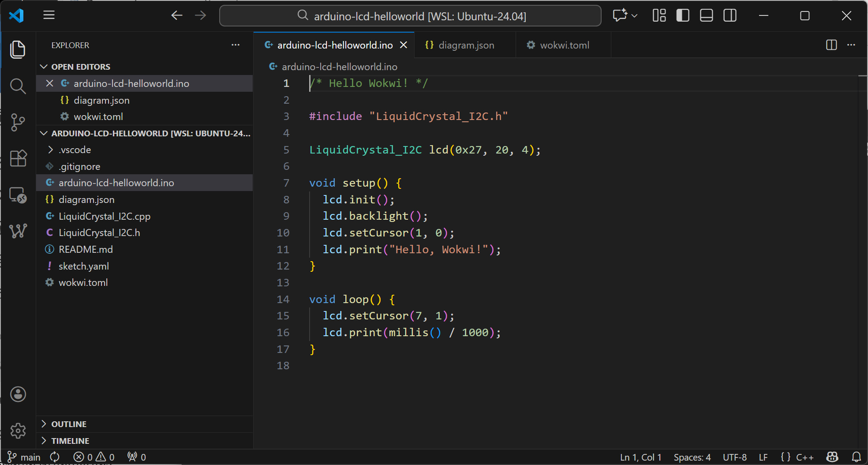Click the Manage settings gear icon
Screen dimensions: 868x465
(18, 430)
